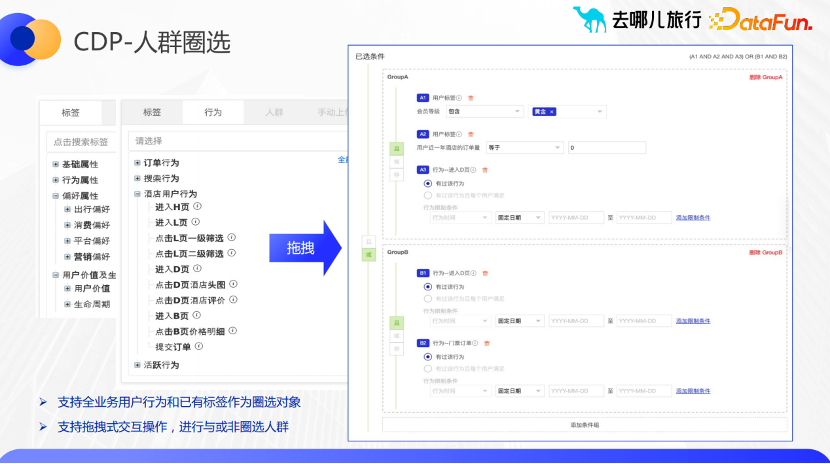The height and width of the screenshot is (464, 830).
Task: Open the info icon beside 点击L页一级筛选
Action: click(231, 238)
